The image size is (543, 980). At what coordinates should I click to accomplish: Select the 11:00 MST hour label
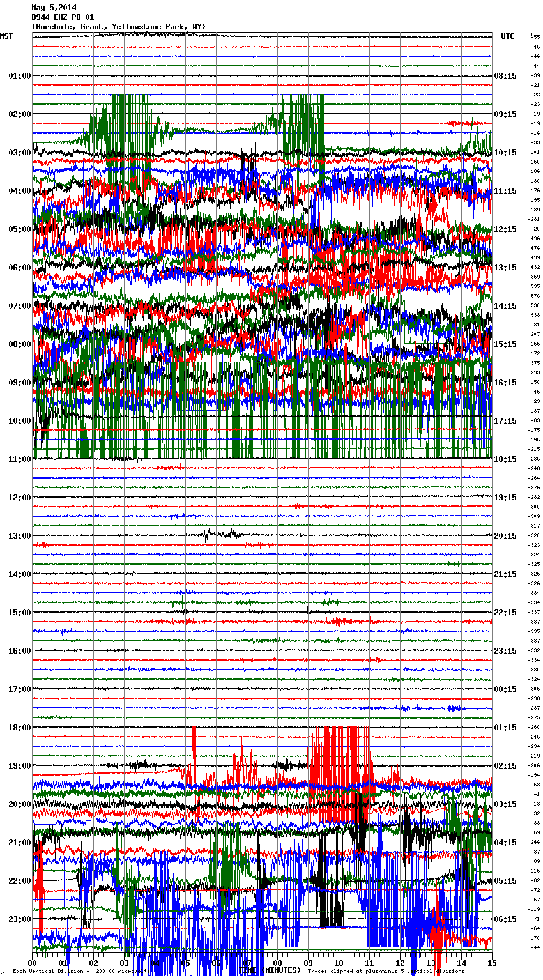[20, 459]
